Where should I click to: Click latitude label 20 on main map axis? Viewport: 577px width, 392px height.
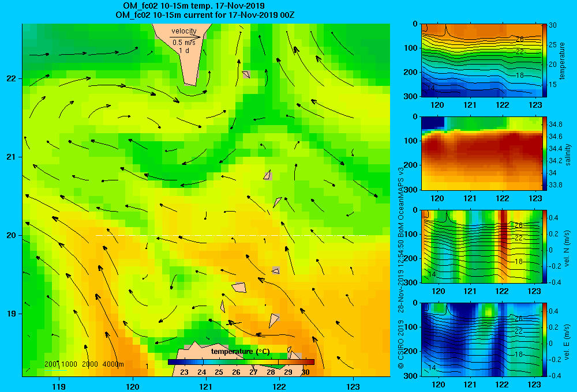[x=11, y=235]
